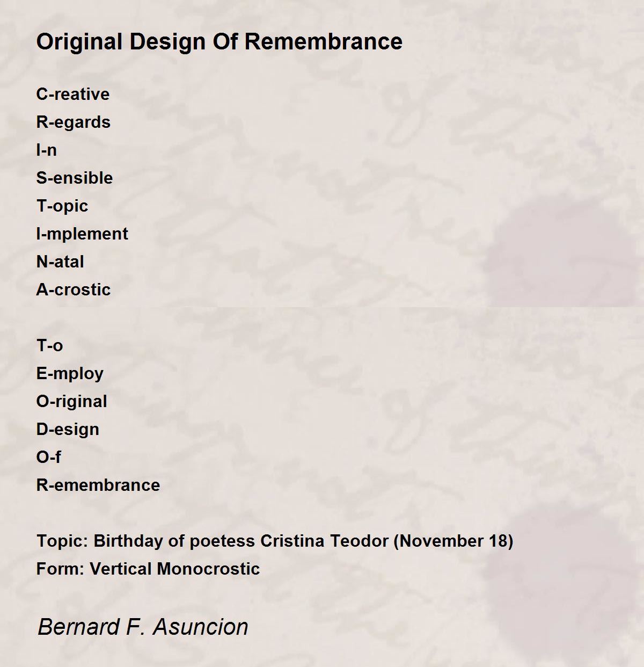Click the poem title Original Design Of Remembrance

(x=219, y=41)
